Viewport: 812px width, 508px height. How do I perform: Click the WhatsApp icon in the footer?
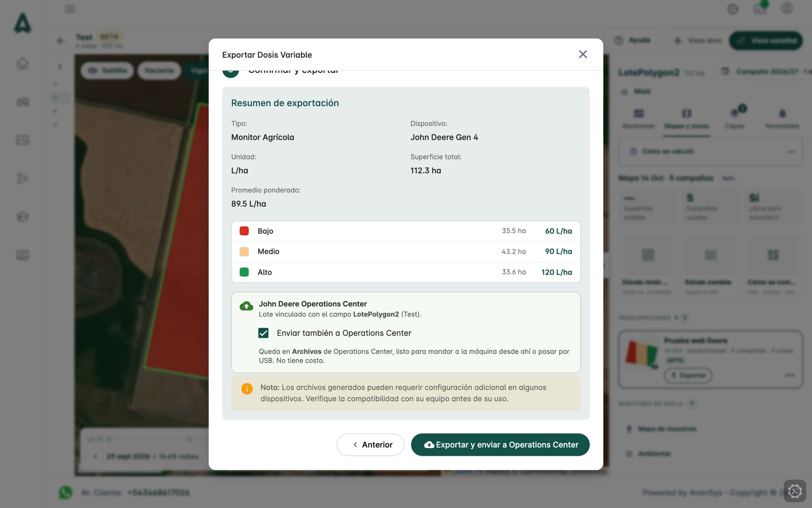pos(65,492)
